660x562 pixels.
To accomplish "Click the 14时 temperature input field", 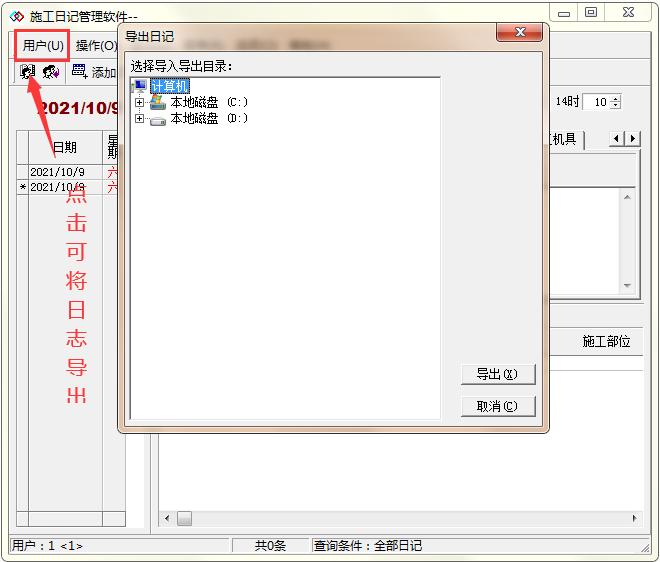I will (597, 102).
